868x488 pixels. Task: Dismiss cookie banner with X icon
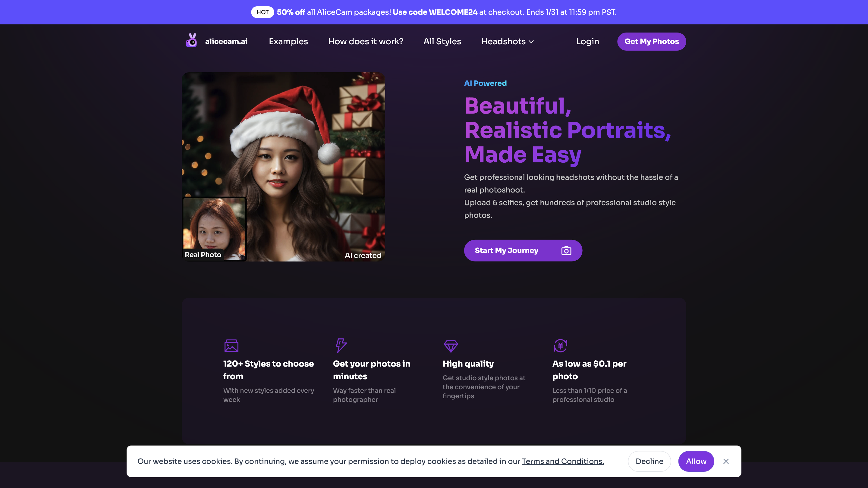pyautogui.click(x=726, y=461)
